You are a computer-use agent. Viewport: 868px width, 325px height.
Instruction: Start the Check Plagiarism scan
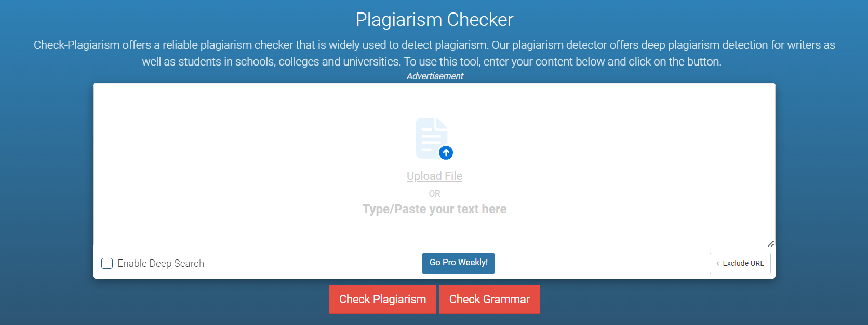pos(382,300)
